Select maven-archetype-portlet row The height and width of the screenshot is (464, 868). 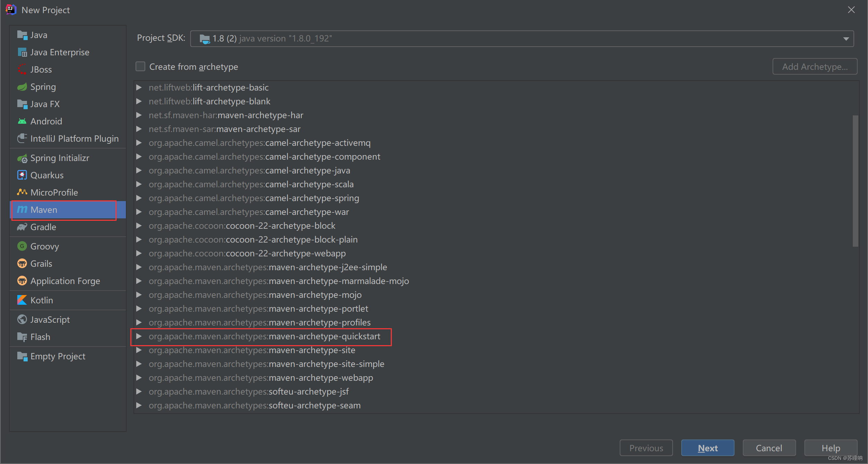496,309
